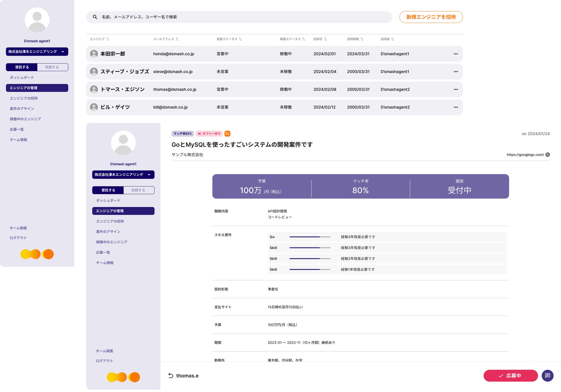Select 受託する in lower sidebar toggle
561x392 pixels.
pos(108,190)
